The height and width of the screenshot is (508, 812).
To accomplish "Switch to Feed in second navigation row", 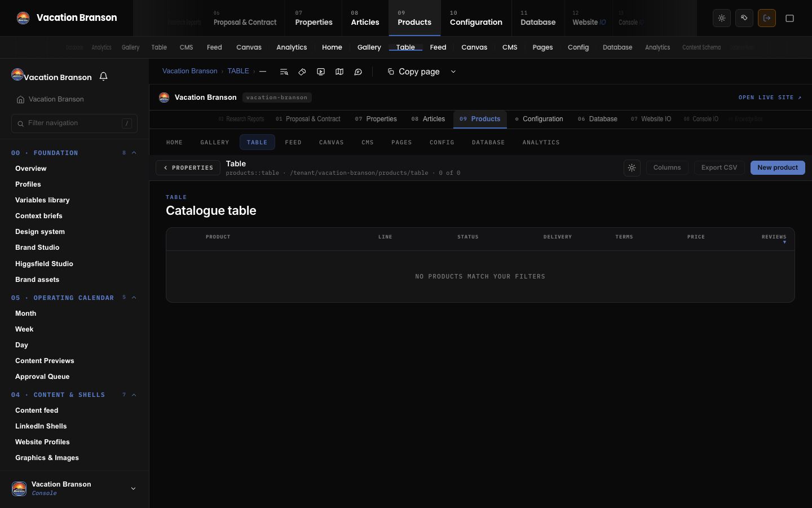I will click(438, 47).
